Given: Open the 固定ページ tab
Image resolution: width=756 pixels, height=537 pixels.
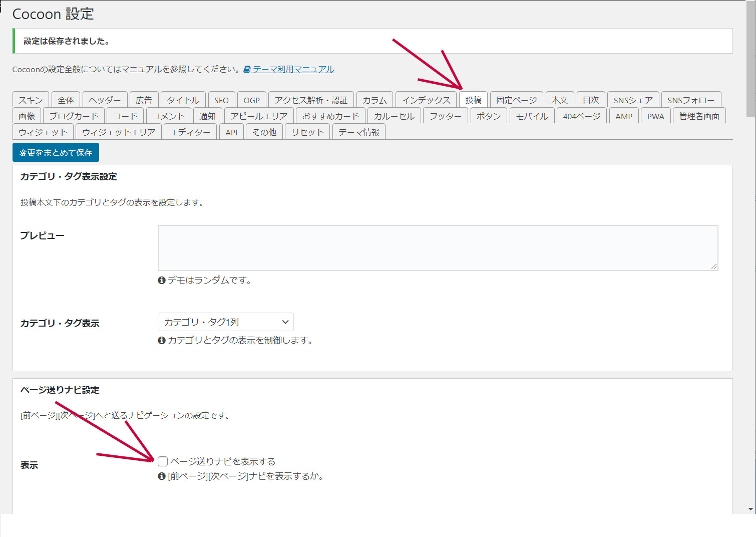Looking at the screenshot, I should [x=516, y=100].
